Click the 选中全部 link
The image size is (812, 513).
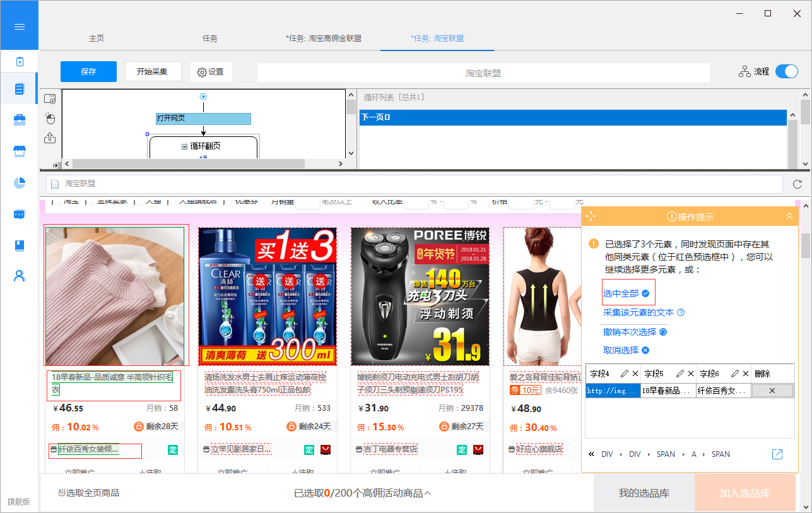(x=621, y=293)
